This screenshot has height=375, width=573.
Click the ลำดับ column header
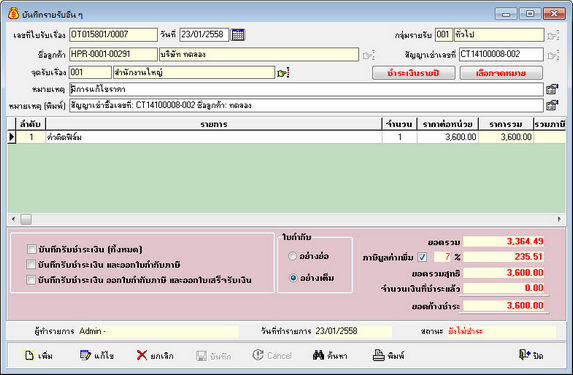31,124
